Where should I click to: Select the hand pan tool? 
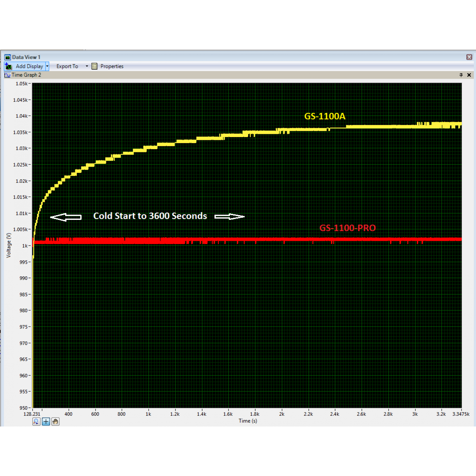(x=56, y=421)
